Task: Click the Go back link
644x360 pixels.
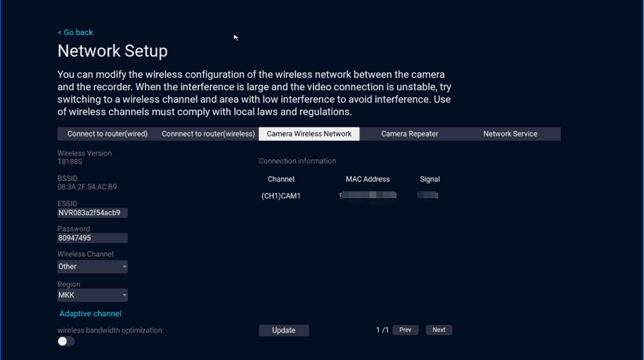Action: 75,32
